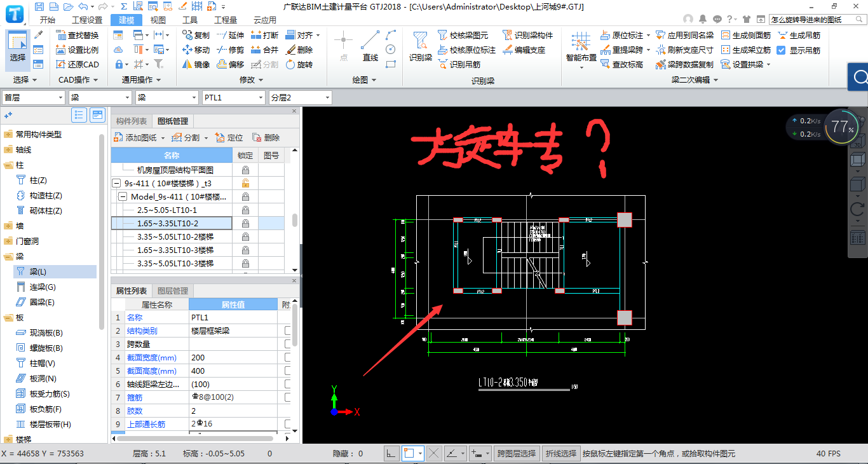
Task: Click 查改标高 (Check and modify elevation)
Action: click(621, 64)
